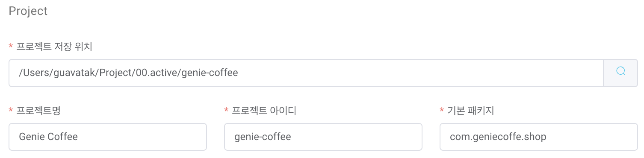Click the 프로젝트 저장 위치 label
Screen dimensions: 644x158
click(x=54, y=47)
